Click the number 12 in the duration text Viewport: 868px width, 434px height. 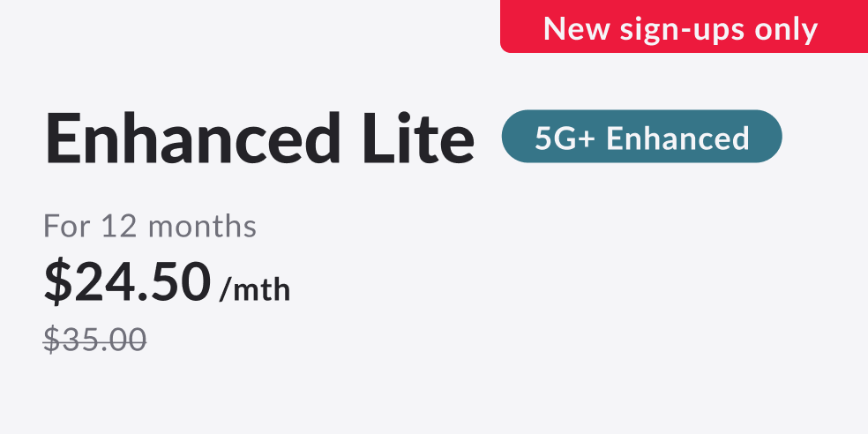click(x=117, y=227)
